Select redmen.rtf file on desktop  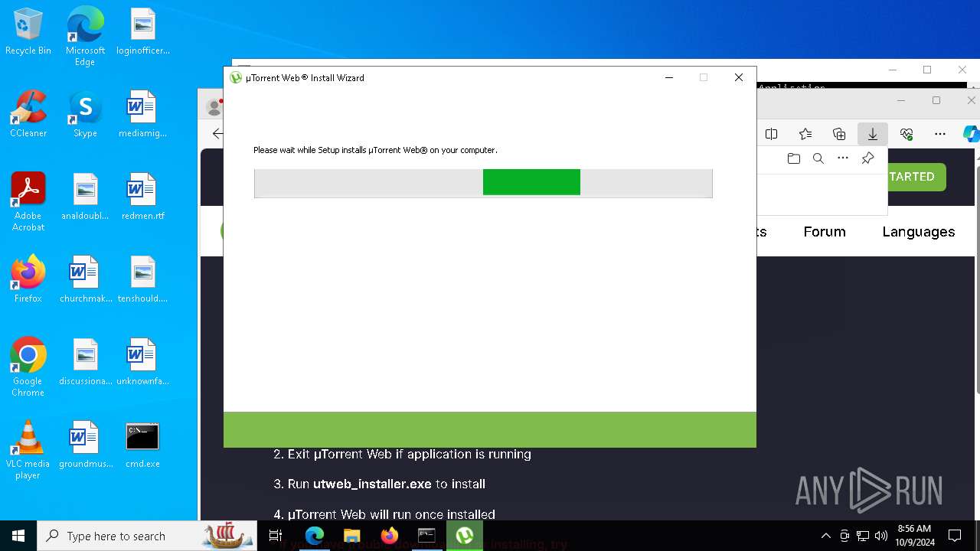click(143, 197)
